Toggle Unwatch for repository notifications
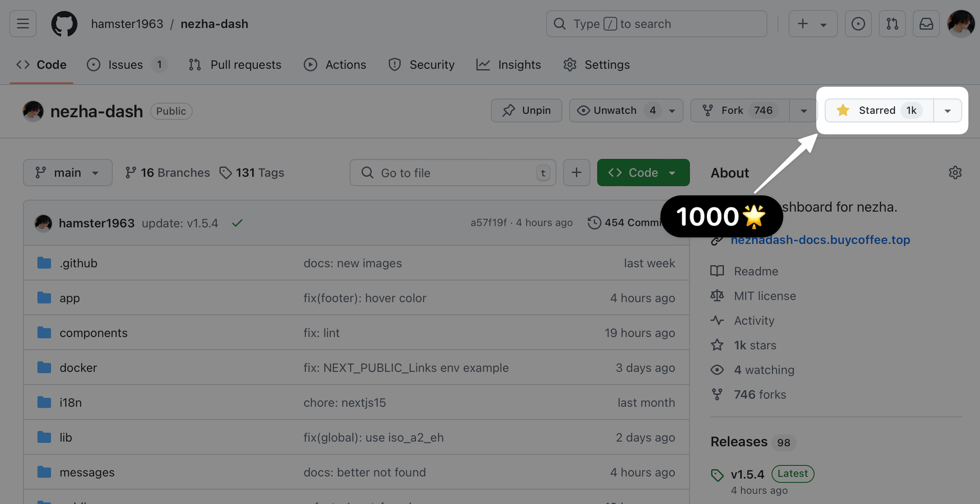Viewport: 980px width, 504px height. 616,110
